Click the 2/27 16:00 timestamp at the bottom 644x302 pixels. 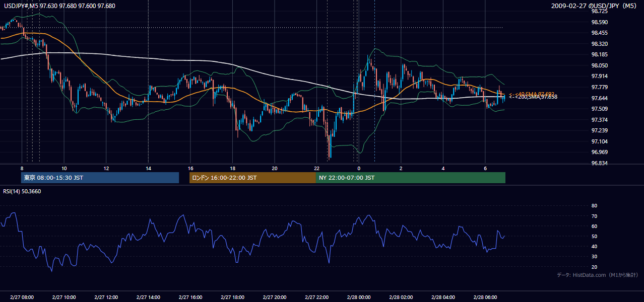pyautogui.click(x=190, y=297)
